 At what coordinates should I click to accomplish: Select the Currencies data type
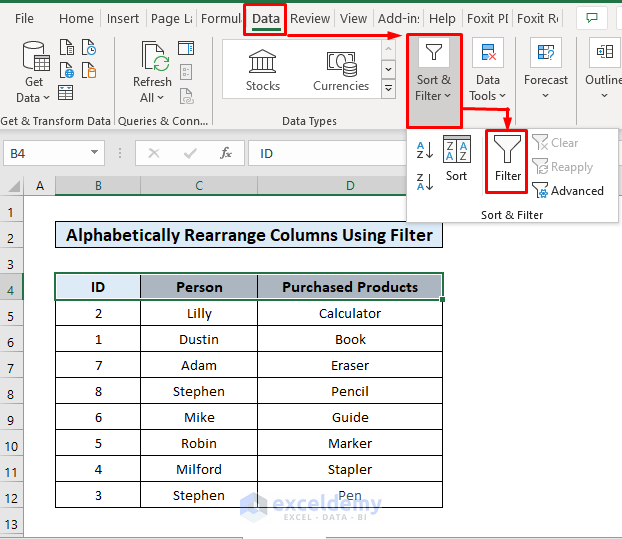[341, 70]
